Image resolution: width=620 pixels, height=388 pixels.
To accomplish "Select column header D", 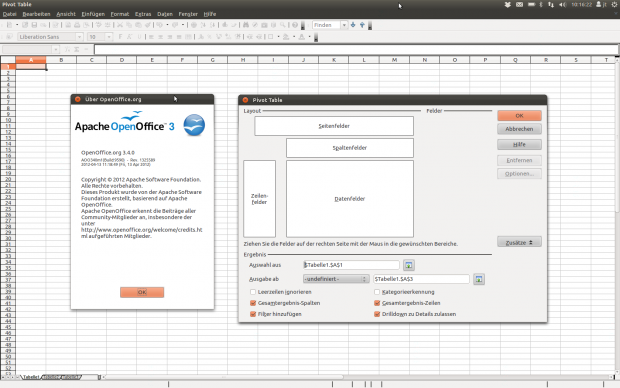I will pyautogui.click(x=121, y=60).
